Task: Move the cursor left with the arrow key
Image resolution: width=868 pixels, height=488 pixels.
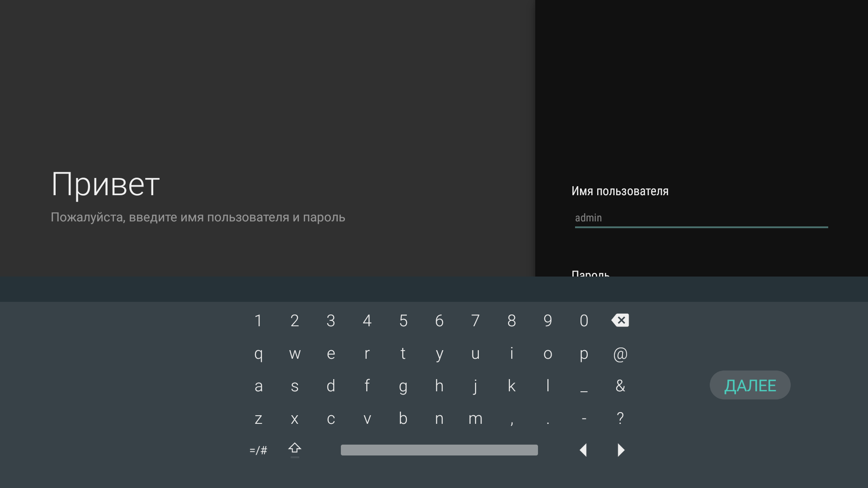Action: (583, 450)
